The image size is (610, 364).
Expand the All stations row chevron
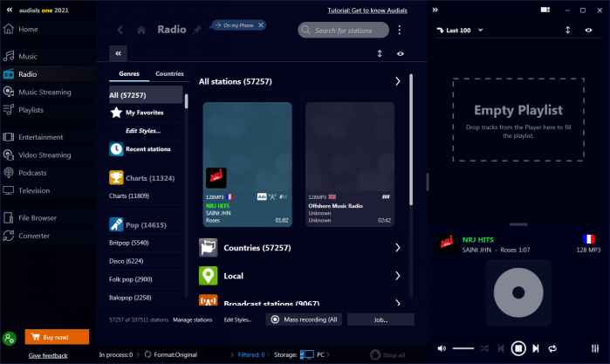[x=397, y=81]
